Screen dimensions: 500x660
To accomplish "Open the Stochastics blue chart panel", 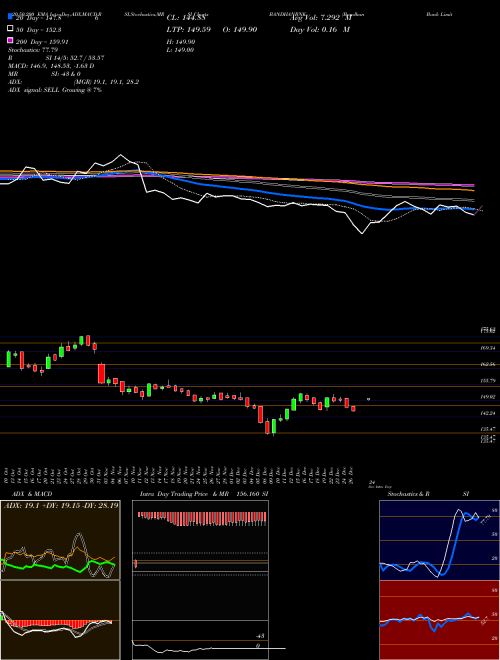I will pos(439,540).
